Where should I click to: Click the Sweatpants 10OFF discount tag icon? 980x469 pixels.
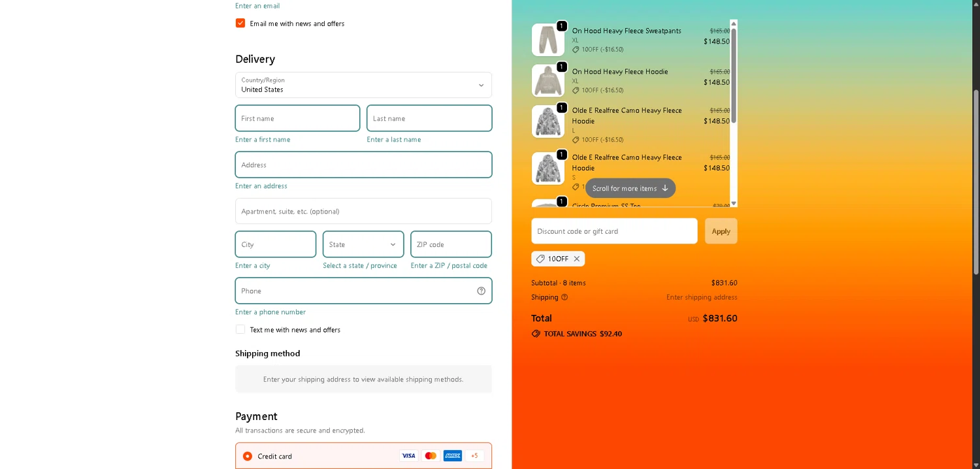click(x=576, y=50)
